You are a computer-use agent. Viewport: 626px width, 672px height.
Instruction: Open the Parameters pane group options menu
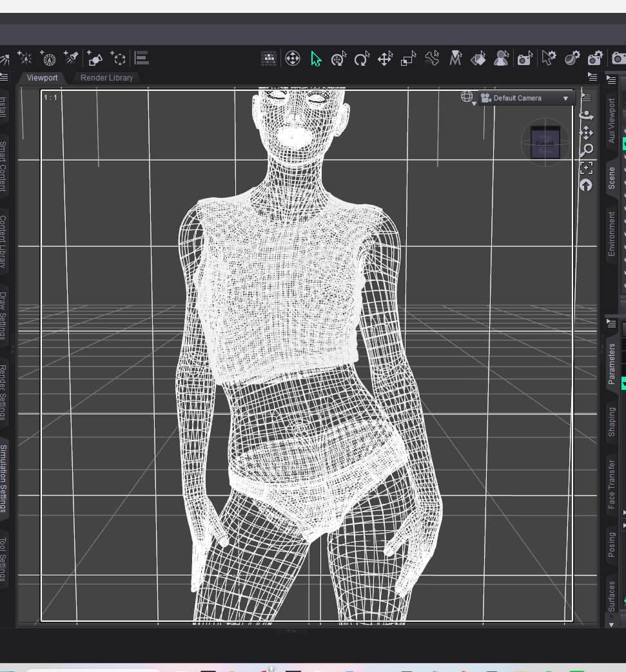pos(611,323)
